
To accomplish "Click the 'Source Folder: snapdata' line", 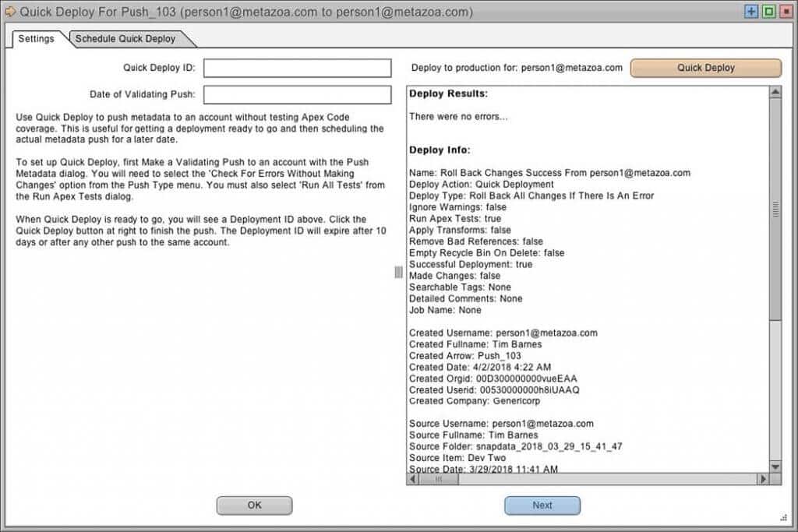I will point(516,446).
